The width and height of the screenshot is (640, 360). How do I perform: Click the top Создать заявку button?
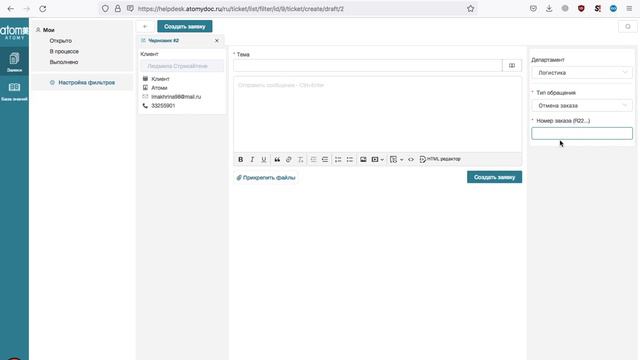[184, 27]
